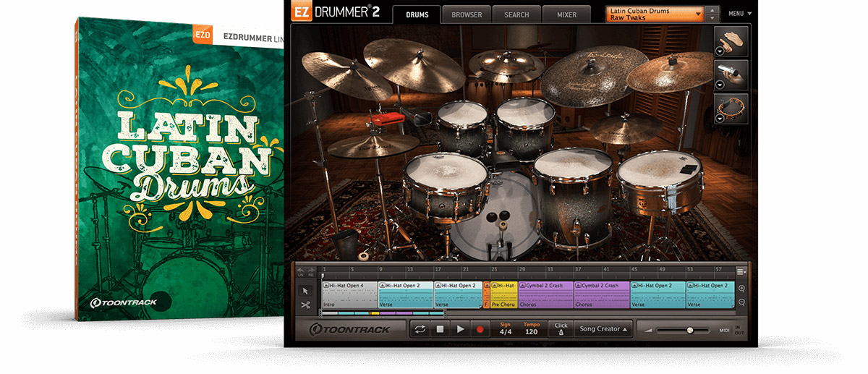Zoom in on the song timeline
Screen dimensions: 868x374
pos(741,289)
